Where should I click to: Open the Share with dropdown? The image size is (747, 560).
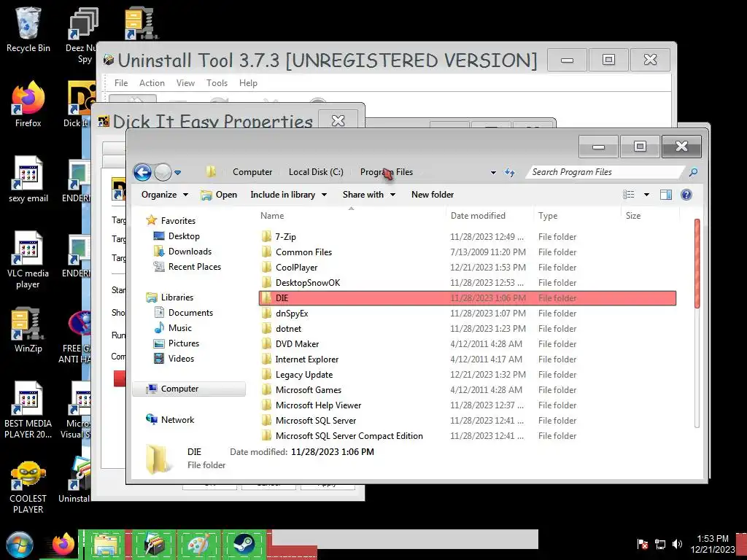click(368, 194)
